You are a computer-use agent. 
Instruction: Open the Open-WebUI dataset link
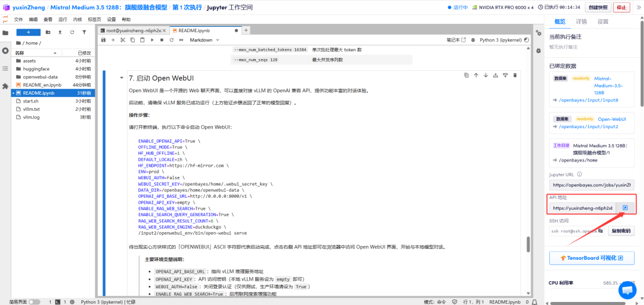(x=612, y=119)
